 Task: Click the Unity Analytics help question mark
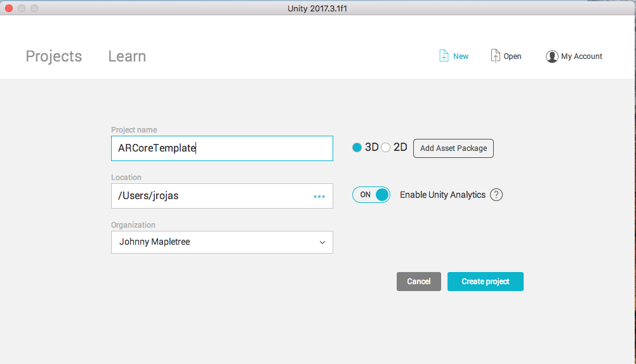tap(496, 195)
